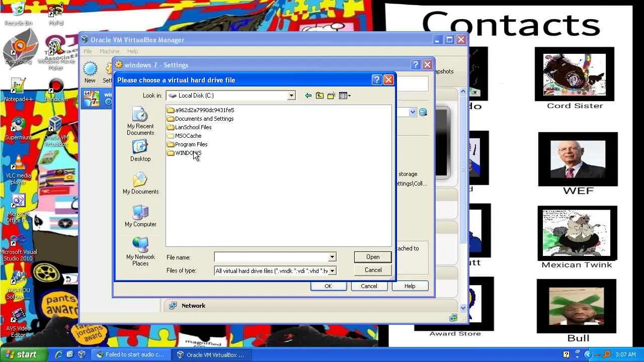
Task: Switch to Failed to start audio taskbar window
Action: click(x=131, y=354)
